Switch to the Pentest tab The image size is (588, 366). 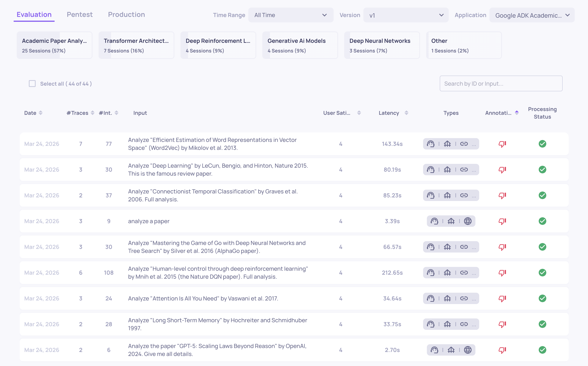pyautogui.click(x=80, y=15)
